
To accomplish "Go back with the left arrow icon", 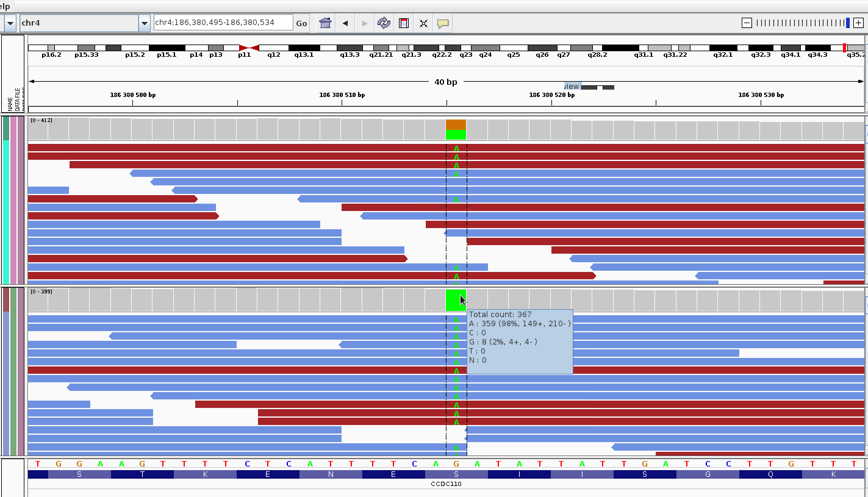I will click(345, 23).
